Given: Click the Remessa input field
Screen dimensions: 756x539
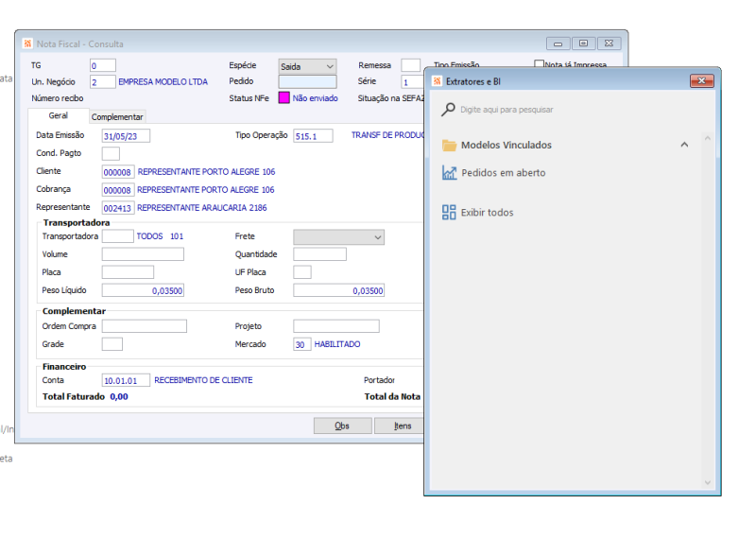Looking at the screenshot, I should pos(410,65).
